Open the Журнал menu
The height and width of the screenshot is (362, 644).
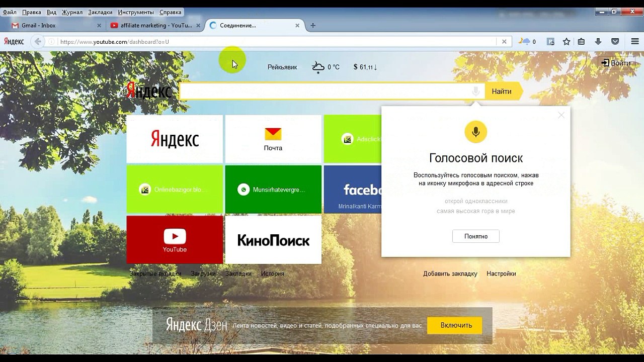click(72, 12)
